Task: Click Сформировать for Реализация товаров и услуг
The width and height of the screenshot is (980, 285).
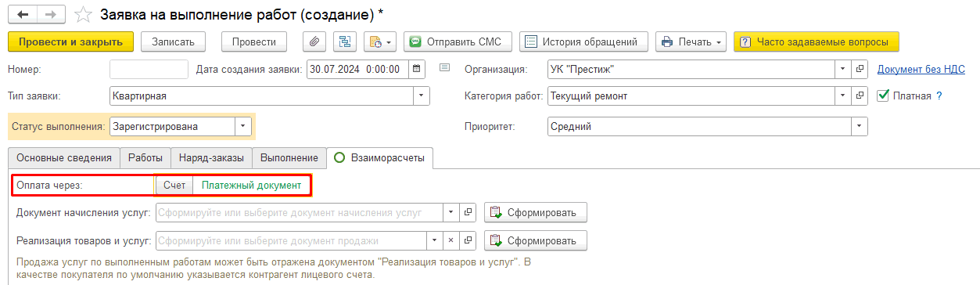Action: point(535,240)
